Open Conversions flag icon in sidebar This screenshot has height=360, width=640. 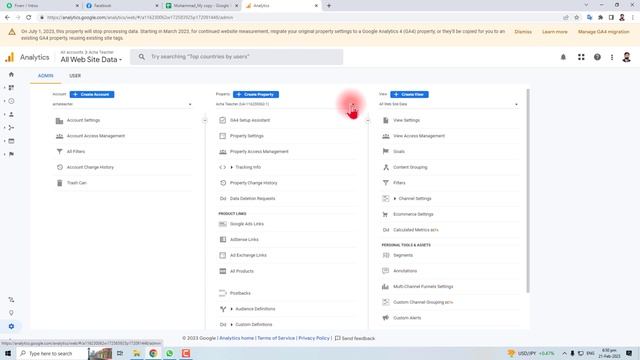[11, 154]
